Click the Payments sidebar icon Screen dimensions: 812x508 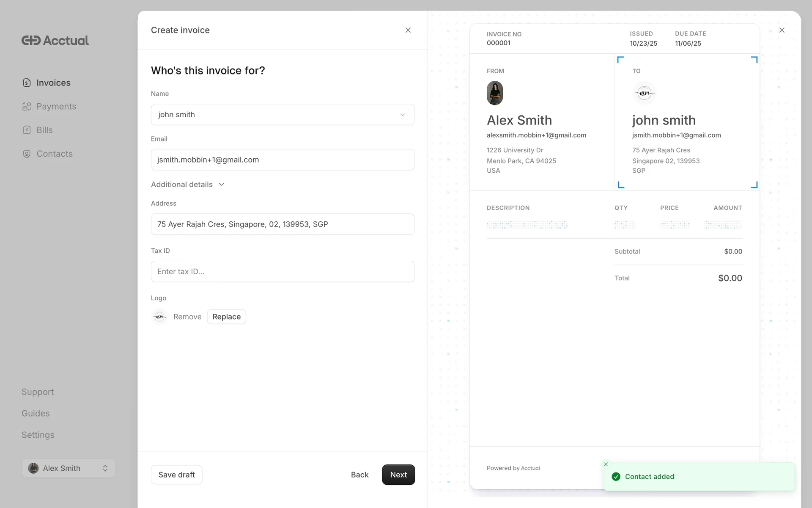27,106
